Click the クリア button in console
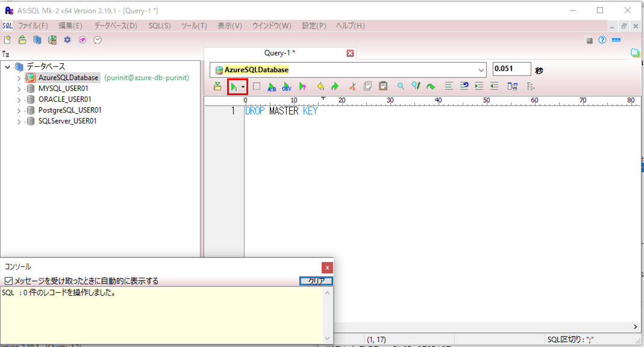 [316, 281]
